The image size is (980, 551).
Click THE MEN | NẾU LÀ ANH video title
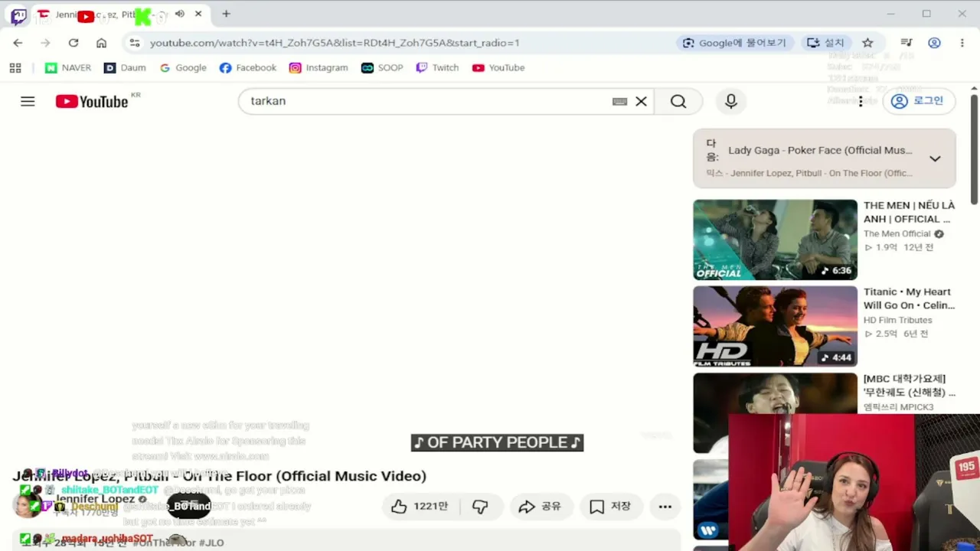point(909,212)
